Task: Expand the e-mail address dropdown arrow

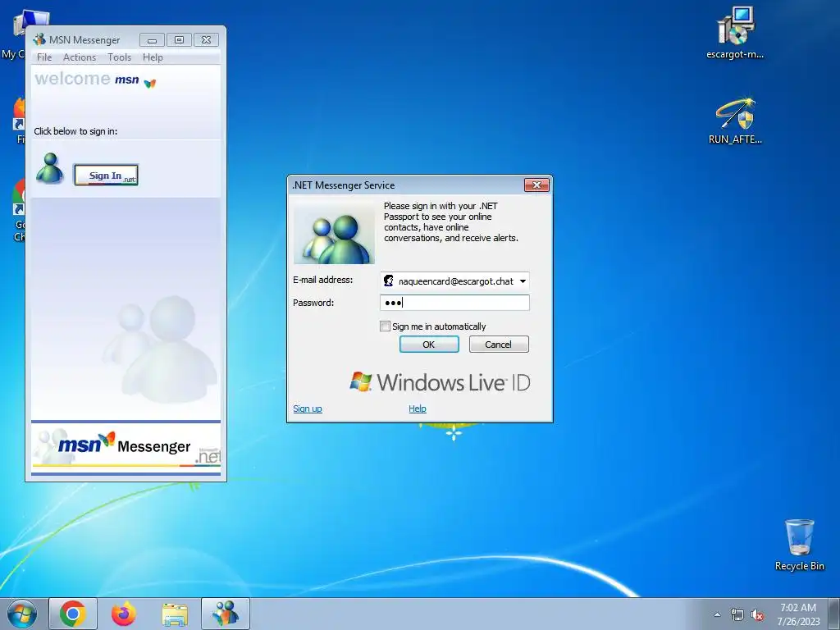Action: coord(523,281)
